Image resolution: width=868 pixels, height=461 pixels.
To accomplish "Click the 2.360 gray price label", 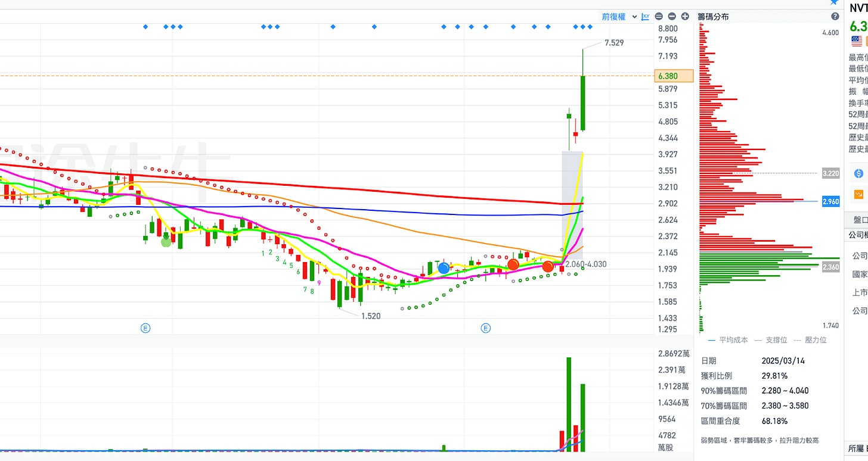I will tap(830, 267).
